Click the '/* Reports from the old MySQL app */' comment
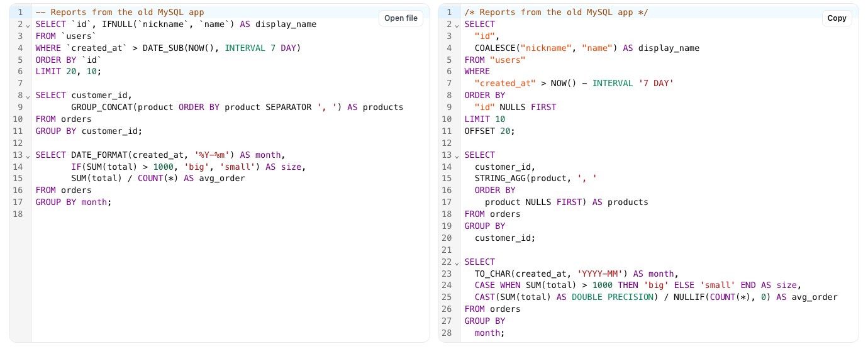The image size is (868, 349). [557, 12]
